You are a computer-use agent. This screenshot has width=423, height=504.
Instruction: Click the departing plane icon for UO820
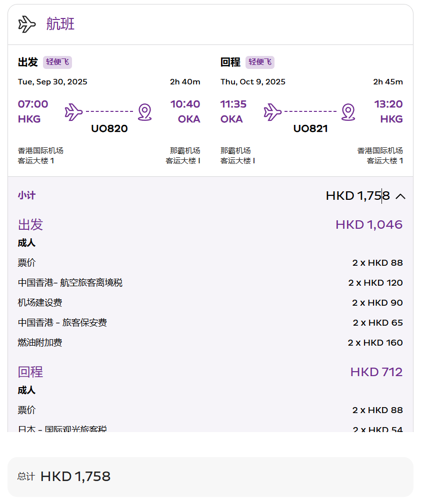coord(73,112)
